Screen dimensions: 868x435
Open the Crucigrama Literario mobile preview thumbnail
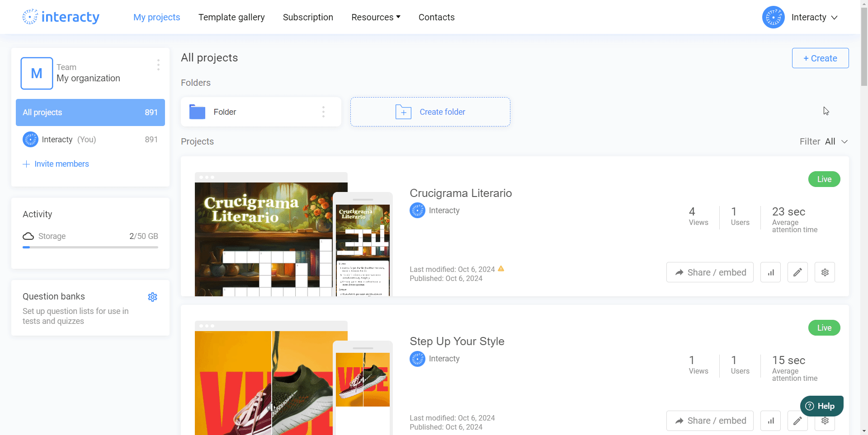point(363,244)
